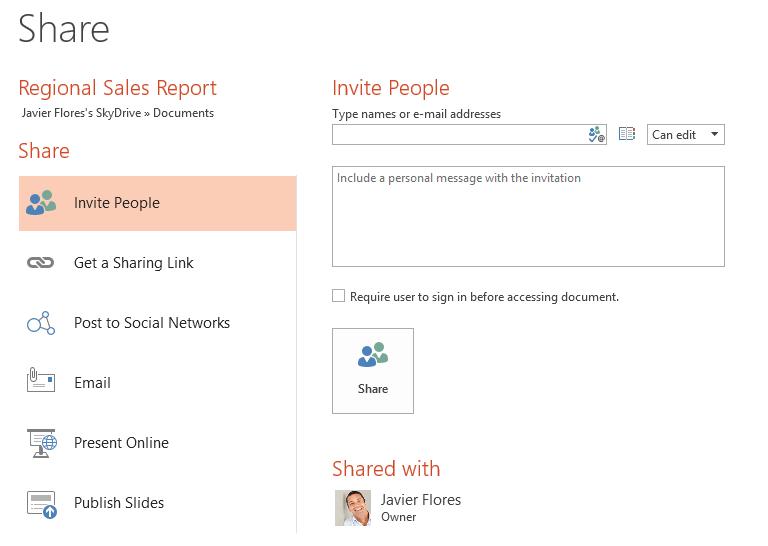The width and height of the screenshot is (768, 546).
Task: Focus the names or e-mail addresses field
Action: (460, 135)
